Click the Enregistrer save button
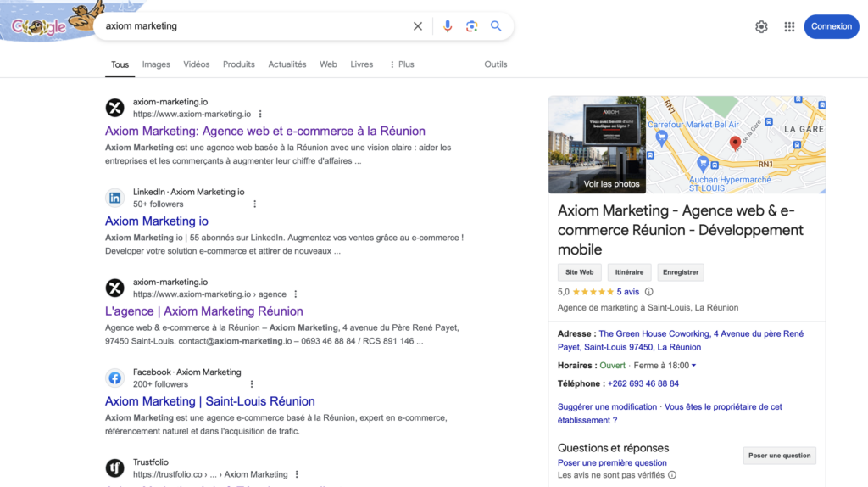Viewport: 868px width, 487px height. [681, 272]
